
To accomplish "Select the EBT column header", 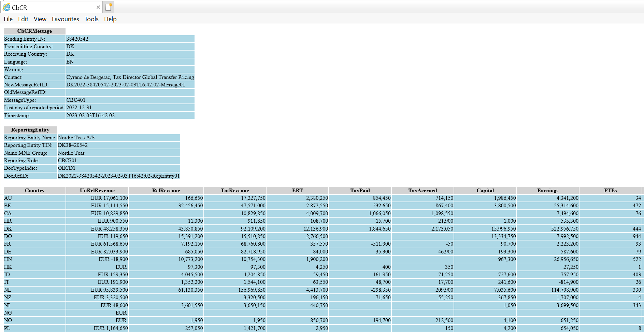I will pyautogui.click(x=297, y=191).
